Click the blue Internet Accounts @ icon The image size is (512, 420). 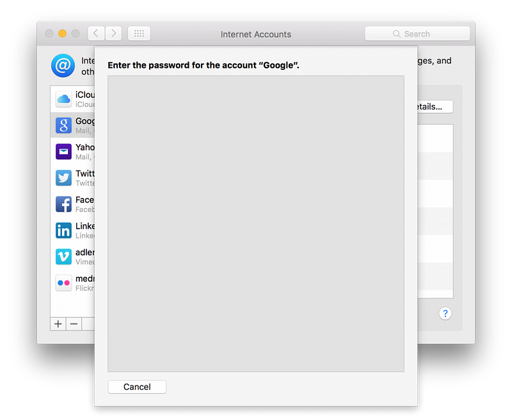tap(63, 65)
